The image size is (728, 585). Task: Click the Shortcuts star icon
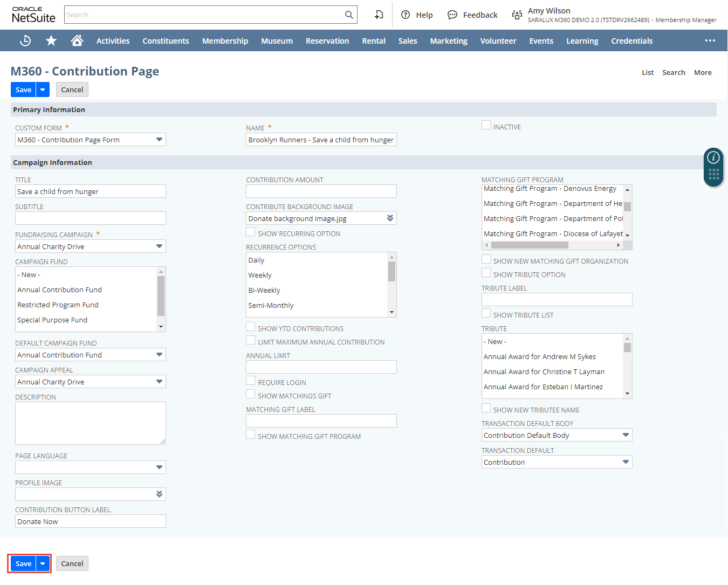click(51, 41)
